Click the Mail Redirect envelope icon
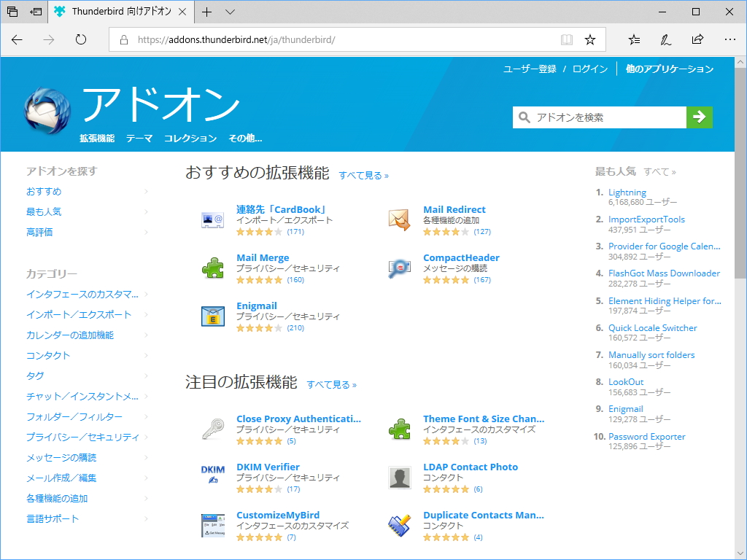 [x=399, y=217]
